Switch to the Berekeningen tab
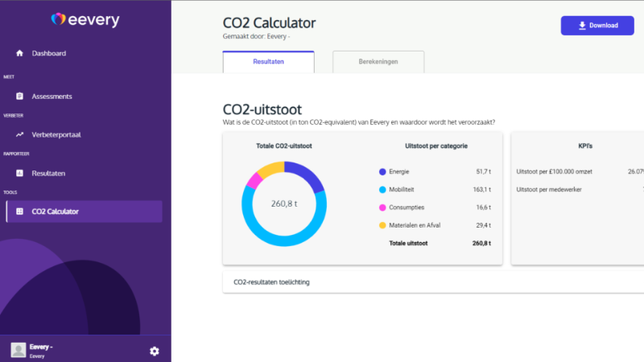644x362 pixels. (378, 62)
